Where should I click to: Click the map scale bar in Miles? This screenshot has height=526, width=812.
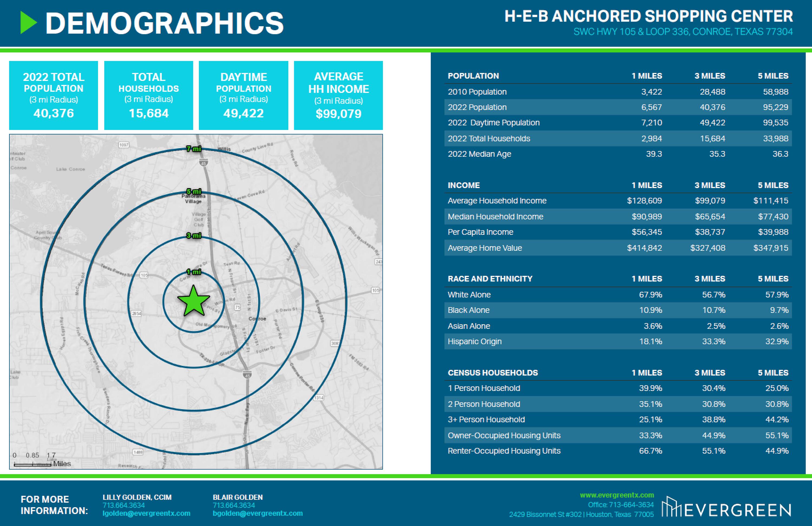[33, 464]
